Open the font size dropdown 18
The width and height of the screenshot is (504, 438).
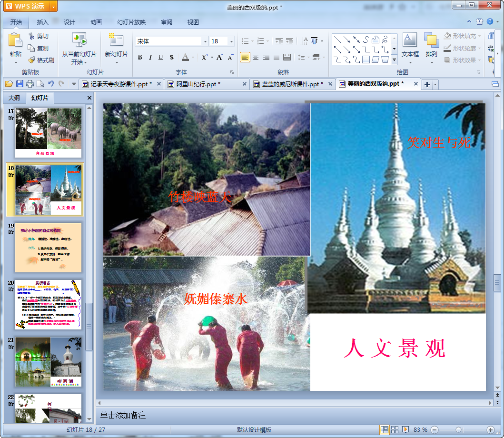tap(231, 41)
